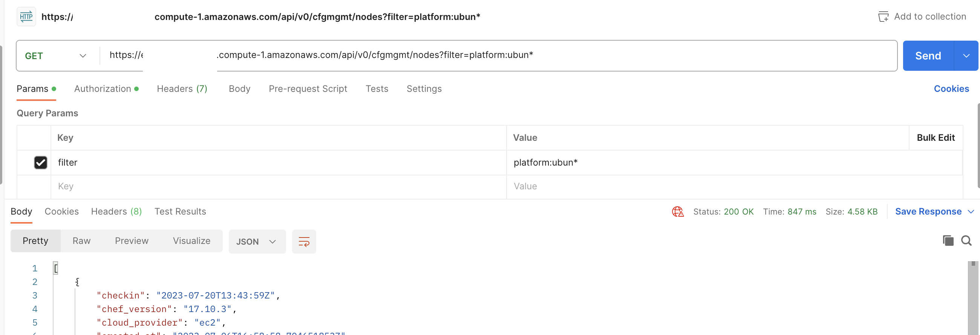The image size is (980, 335).
Task: Click the "cloud_provider" line in the response
Action: (x=161, y=323)
